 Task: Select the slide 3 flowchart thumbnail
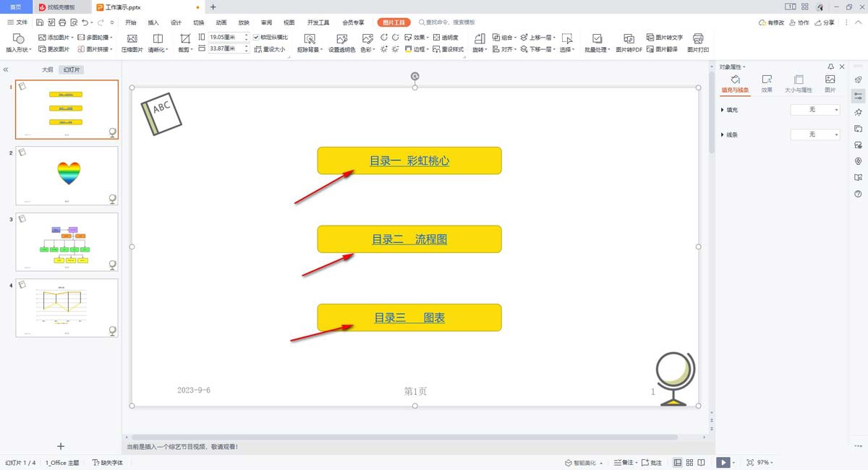pyautogui.click(x=67, y=242)
